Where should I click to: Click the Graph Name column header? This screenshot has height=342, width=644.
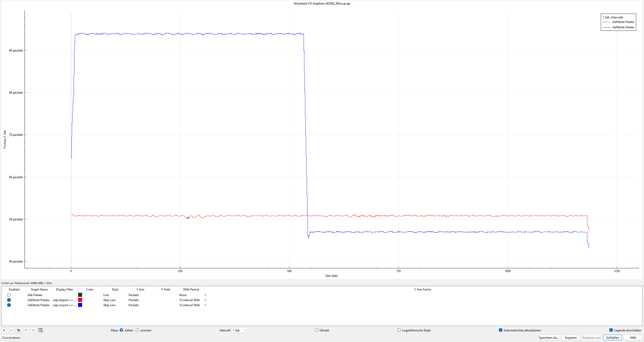pos(39,290)
